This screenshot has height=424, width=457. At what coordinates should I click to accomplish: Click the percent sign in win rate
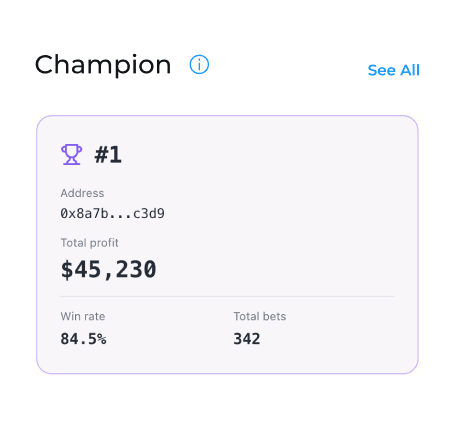[x=102, y=339]
